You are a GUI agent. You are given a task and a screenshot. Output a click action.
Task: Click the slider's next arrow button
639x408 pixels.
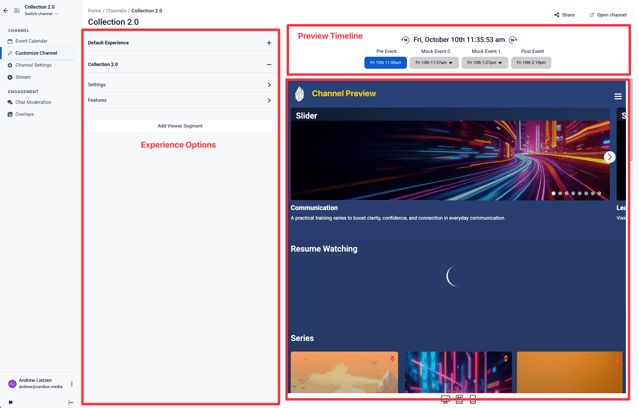(609, 157)
